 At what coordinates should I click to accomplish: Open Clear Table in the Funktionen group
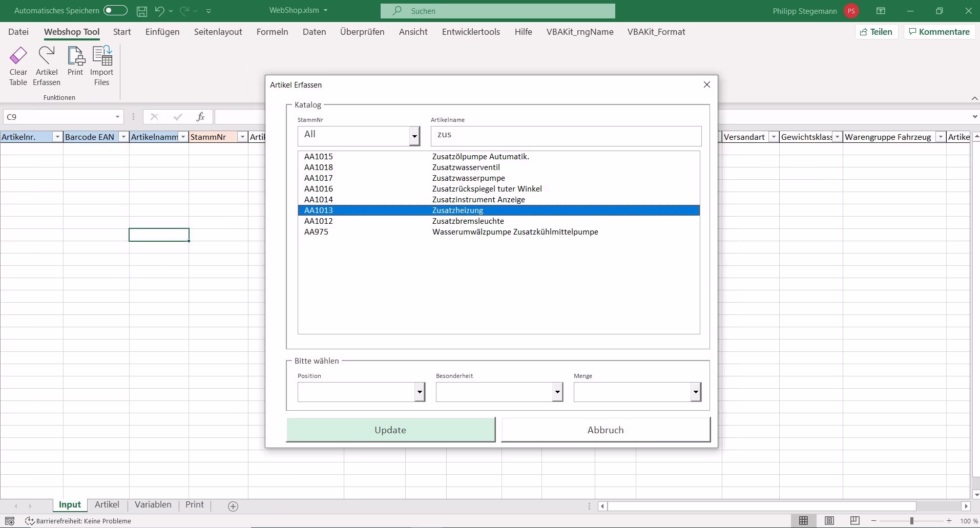(x=18, y=66)
